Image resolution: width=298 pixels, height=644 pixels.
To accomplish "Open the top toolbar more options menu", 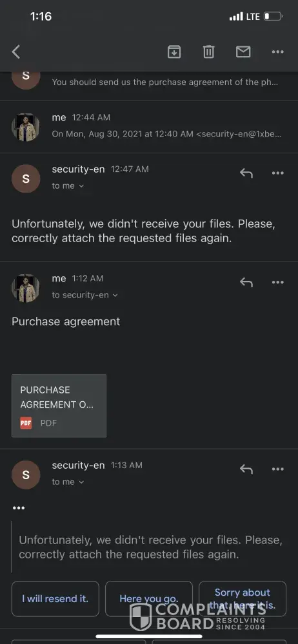I will [278, 52].
